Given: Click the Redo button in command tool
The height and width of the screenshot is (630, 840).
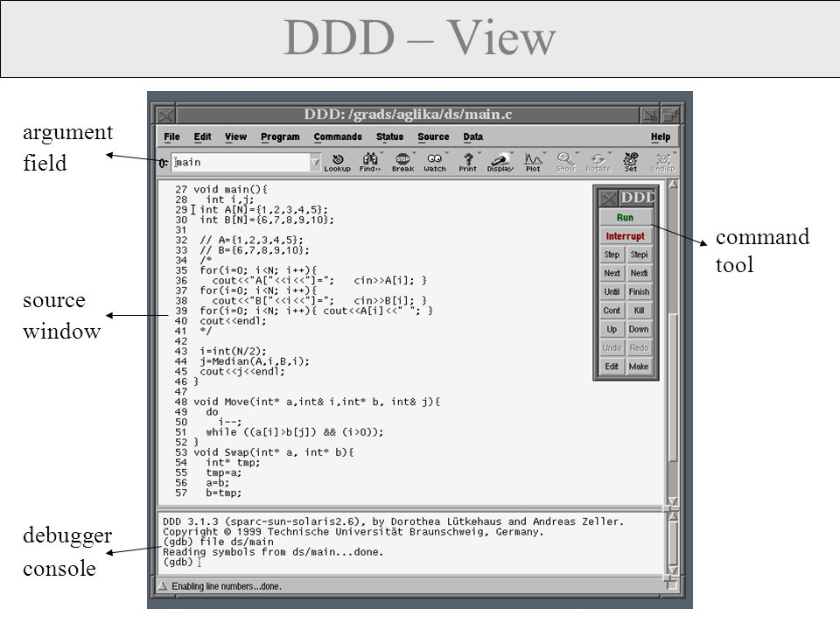Looking at the screenshot, I should [x=639, y=348].
